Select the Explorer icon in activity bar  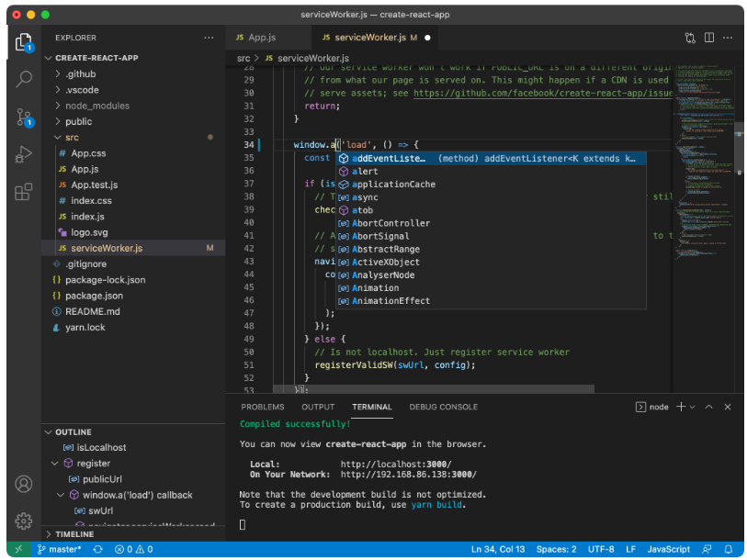pyautogui.click(x=24, y=41)
